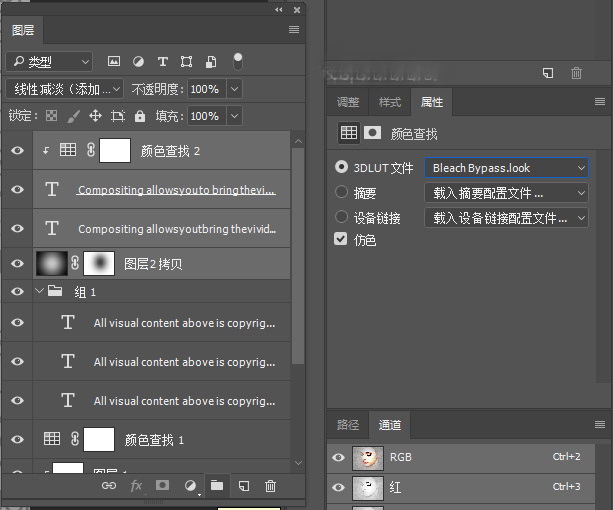
Task: Switch to the 路径 tab
Action: click(347, 425)
